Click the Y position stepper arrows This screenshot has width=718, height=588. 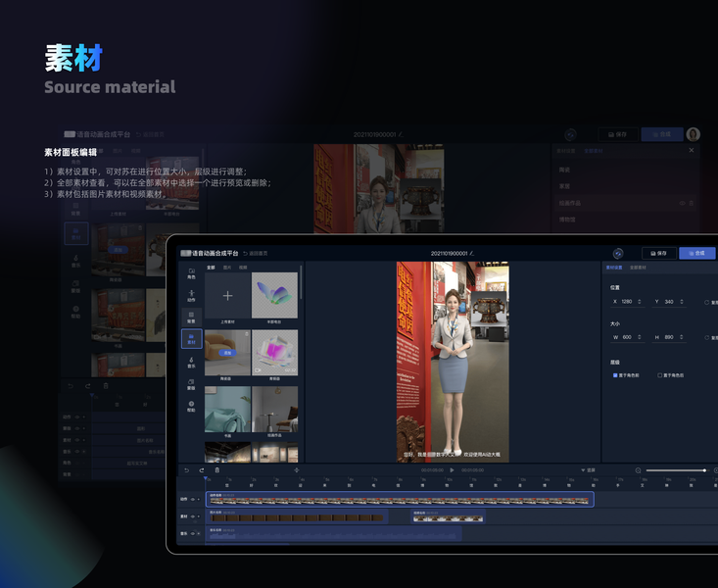point(682,302)
